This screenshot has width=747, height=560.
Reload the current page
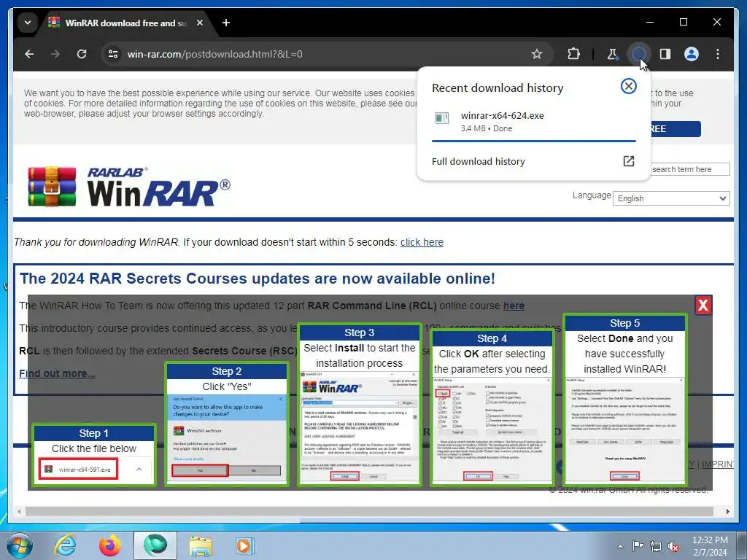(82, 54)
